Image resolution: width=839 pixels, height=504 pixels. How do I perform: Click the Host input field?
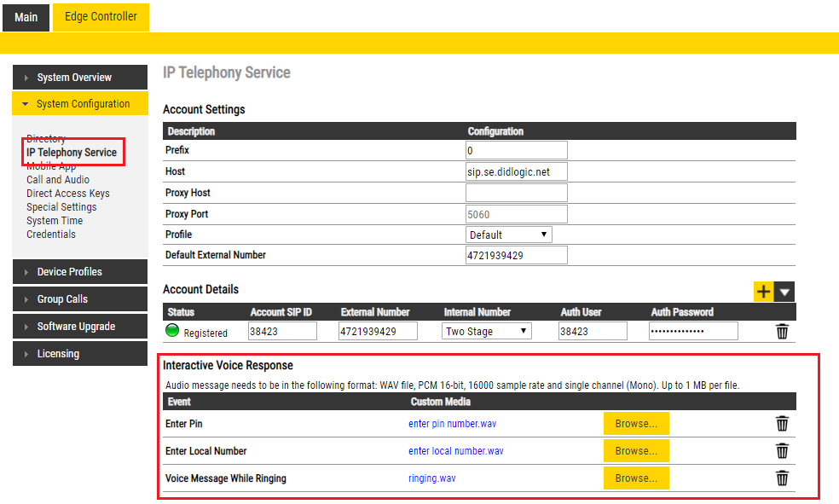(x=516, y=171)
